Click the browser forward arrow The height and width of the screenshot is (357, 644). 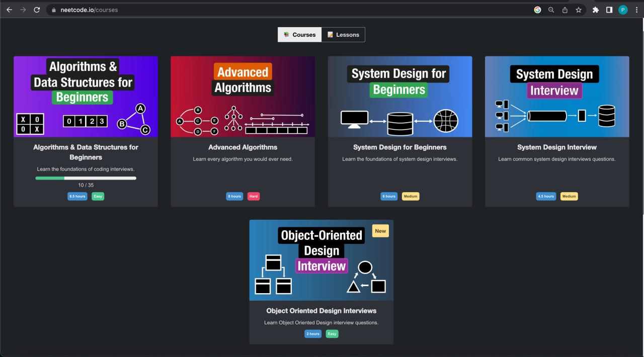click(x=23, y=10)
